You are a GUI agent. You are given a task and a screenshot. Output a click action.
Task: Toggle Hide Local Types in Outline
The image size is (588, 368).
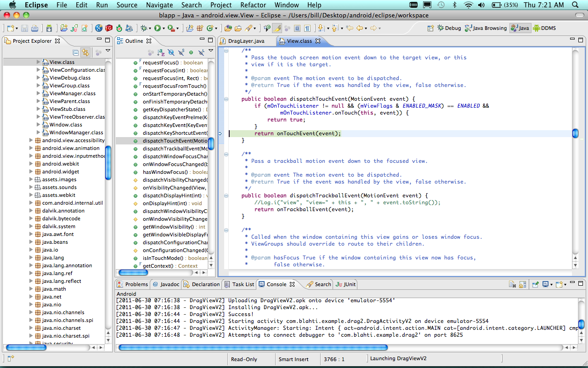point(201,52)
